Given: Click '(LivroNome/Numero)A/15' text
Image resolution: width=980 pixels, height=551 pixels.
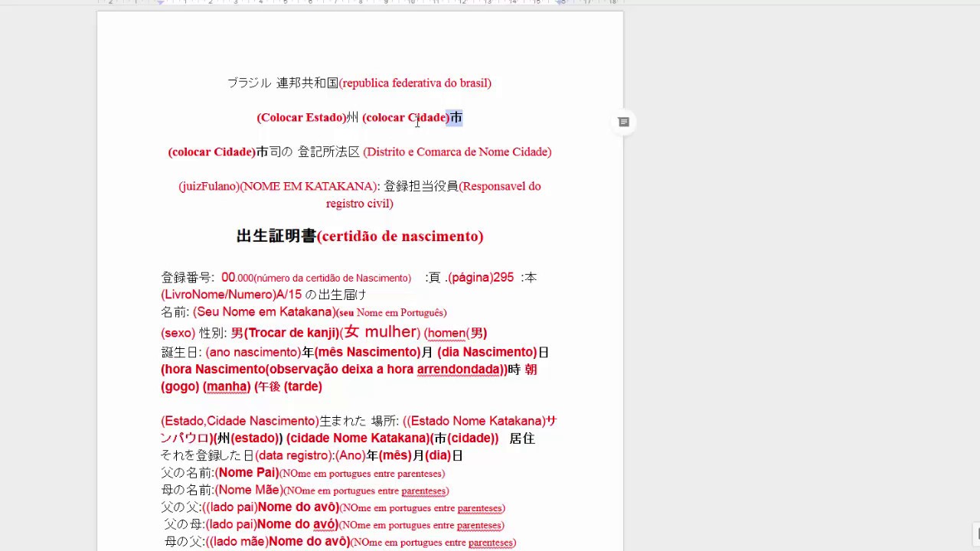Looking at the screenshot, I should pos(231,295).
